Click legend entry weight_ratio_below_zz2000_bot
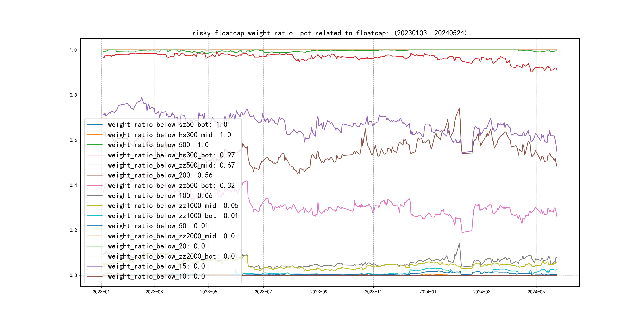This screenshot has width=644, height=322. 171,256
